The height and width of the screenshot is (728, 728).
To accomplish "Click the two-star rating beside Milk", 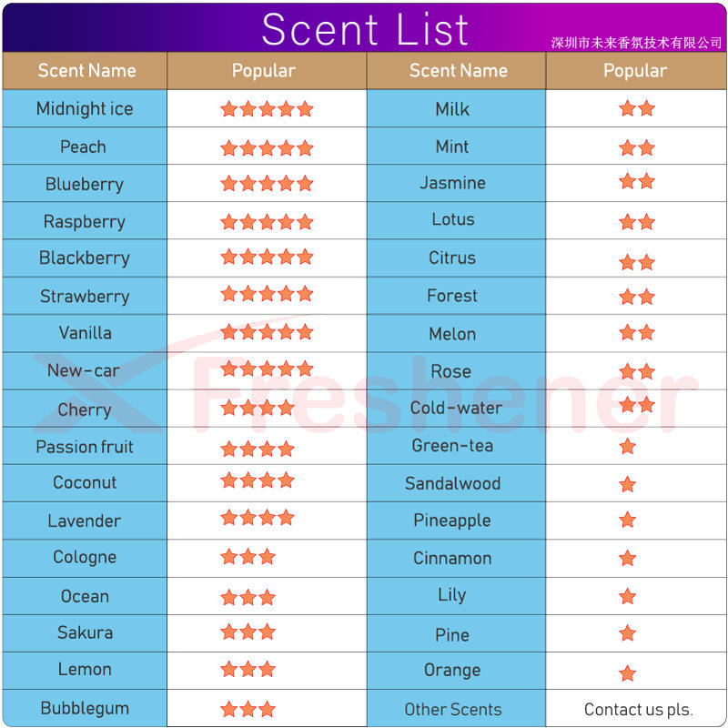I will (637, 108).
